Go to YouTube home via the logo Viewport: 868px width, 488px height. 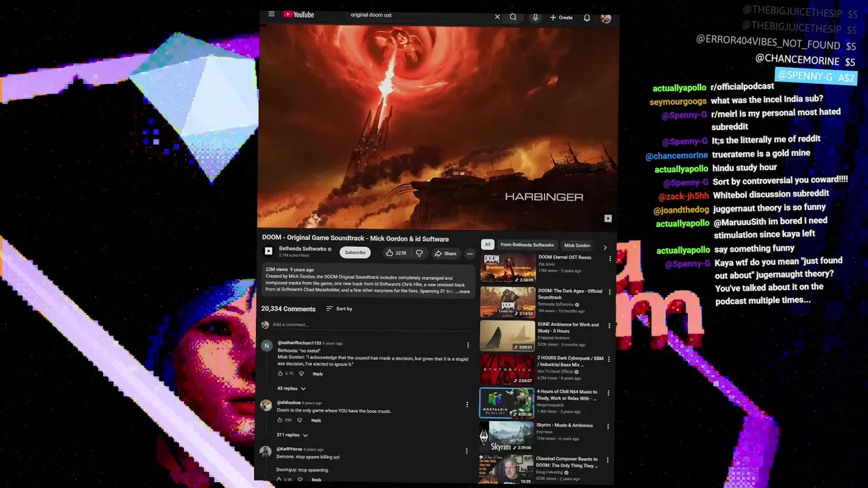pyautogui.click(x=298, y=14)
